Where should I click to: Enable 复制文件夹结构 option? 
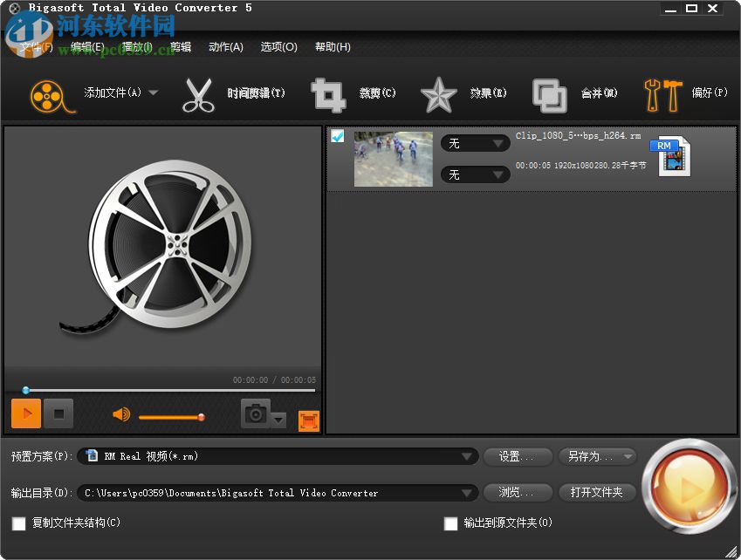pyautogui.click(x=19, y=524)
